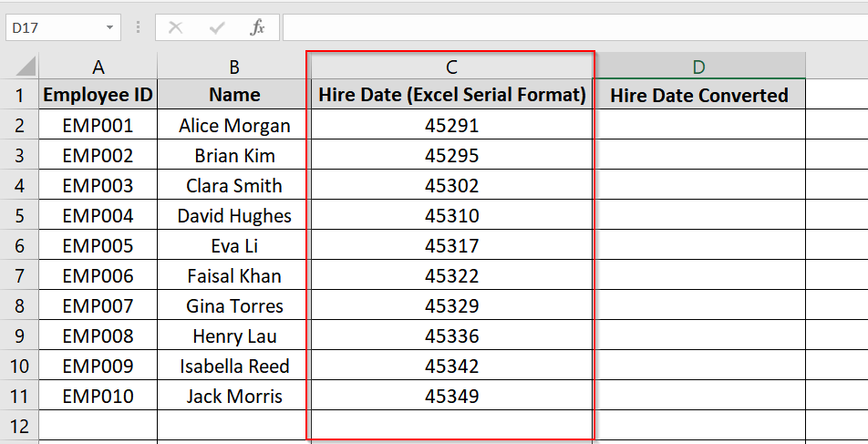This screenshot has width=868, height=444.
Task: Select column A header
Action: [x=98, y=66]
